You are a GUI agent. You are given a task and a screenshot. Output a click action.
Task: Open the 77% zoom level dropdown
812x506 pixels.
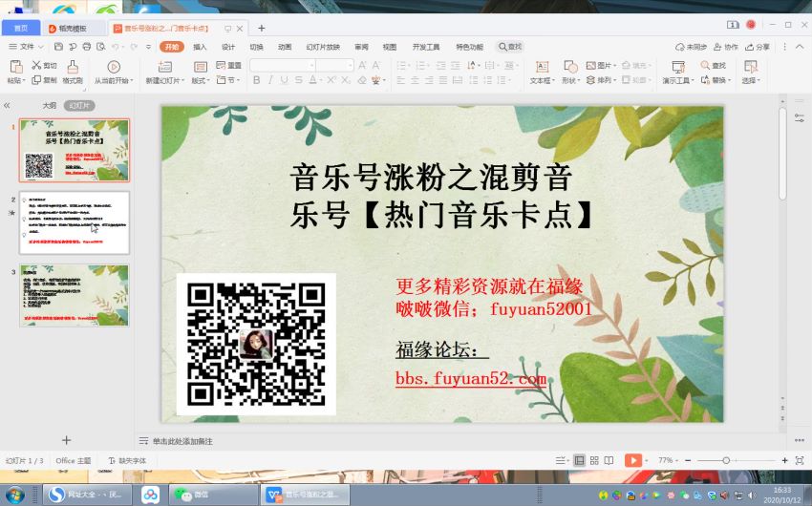coord(668,460)
